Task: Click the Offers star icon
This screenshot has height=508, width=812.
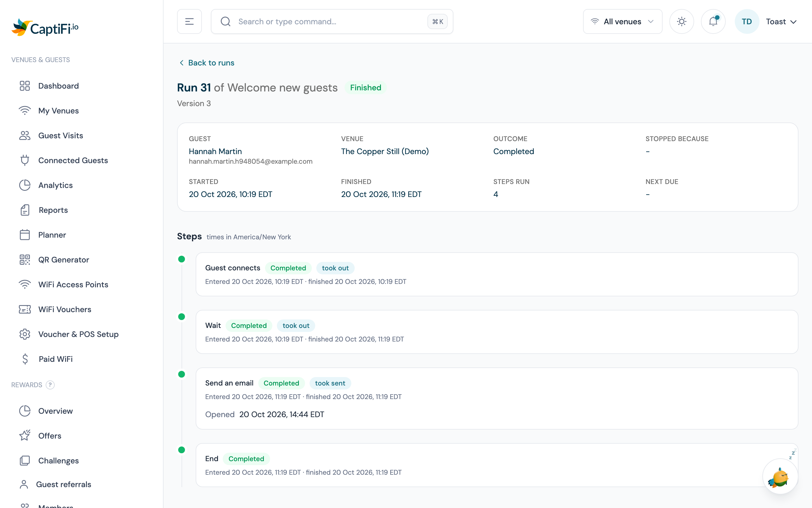Action: pos(25,436)
